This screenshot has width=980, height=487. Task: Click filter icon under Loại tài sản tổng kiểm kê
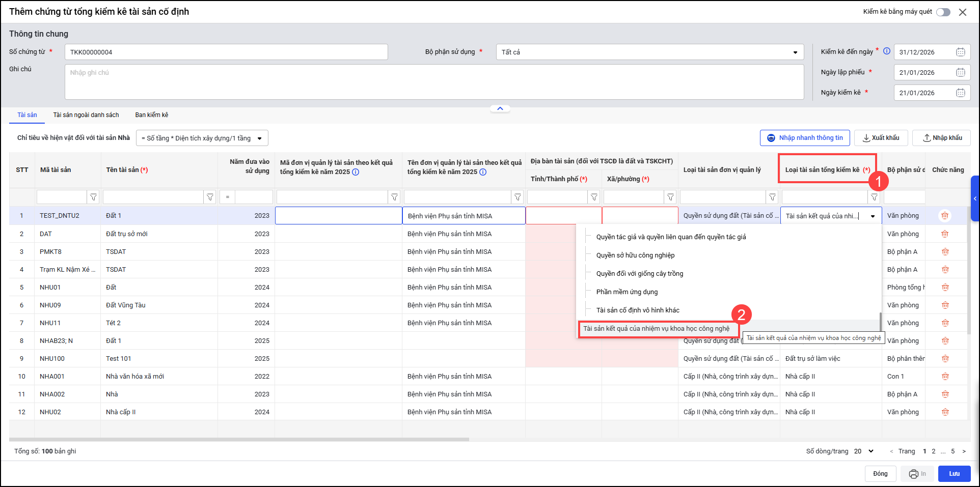coord(874,197)
